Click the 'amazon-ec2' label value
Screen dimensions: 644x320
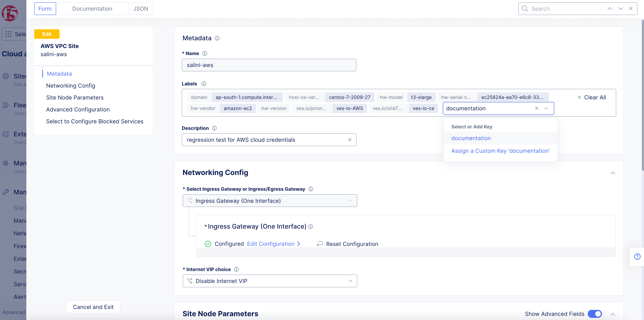coord(238,108)
